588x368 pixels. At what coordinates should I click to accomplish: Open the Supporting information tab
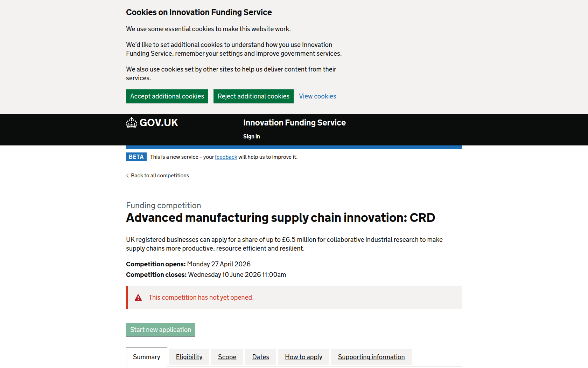[x=371, y=357]
